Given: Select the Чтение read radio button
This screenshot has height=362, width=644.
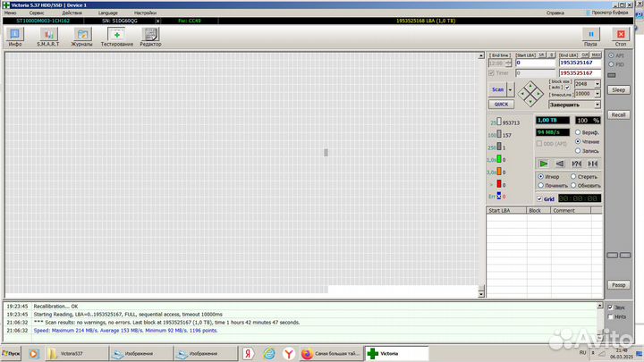Looking at the screenshot, I should (x=578, y=141).
